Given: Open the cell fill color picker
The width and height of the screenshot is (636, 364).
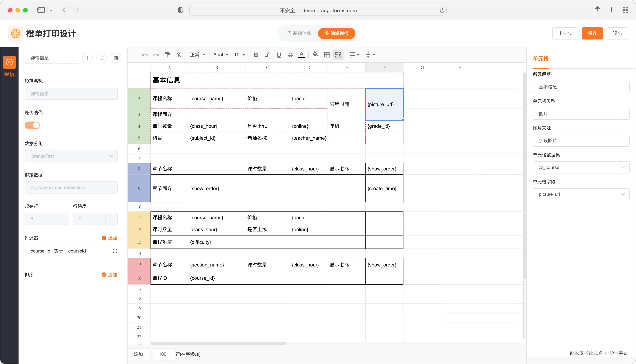Looking at the screenshot, I should point(315,55).
